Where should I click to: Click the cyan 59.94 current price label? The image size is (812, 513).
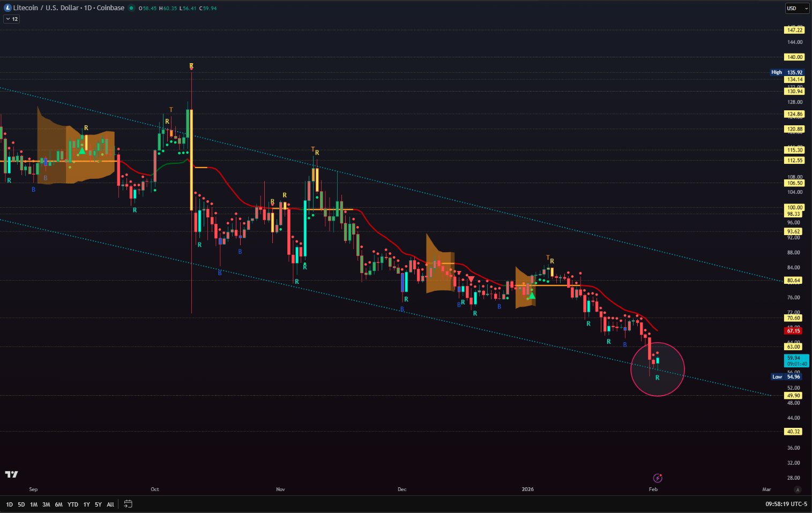[x=796, y=360]
